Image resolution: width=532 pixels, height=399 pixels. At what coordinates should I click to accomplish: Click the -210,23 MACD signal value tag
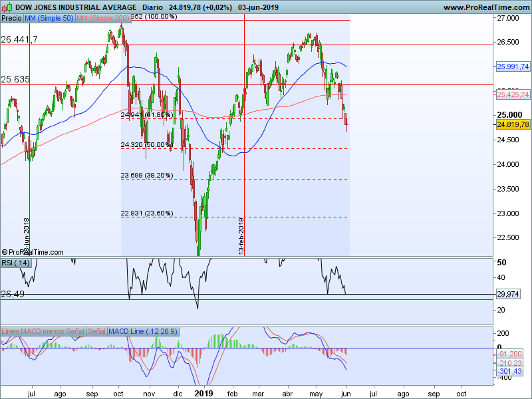point(509,363)
